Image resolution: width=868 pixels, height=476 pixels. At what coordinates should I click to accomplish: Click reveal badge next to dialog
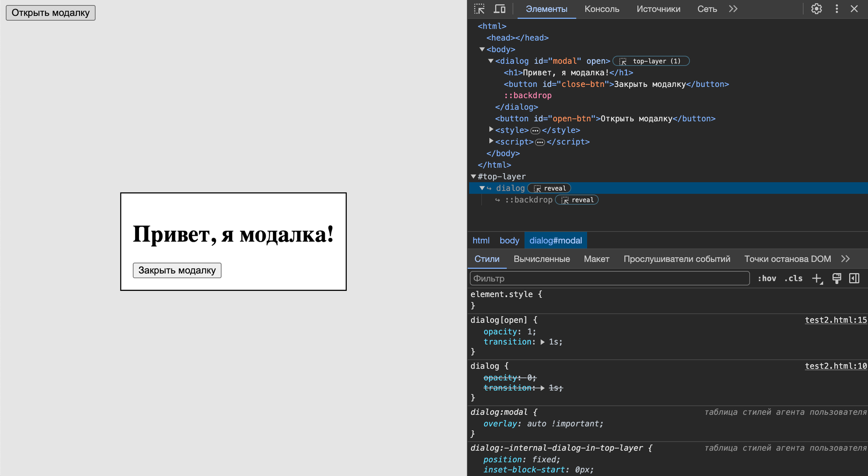pos(549,188)
